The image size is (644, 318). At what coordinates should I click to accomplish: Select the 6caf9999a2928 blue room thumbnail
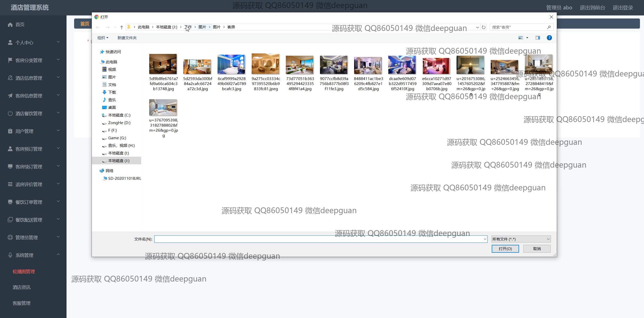(x=231, y=65)
